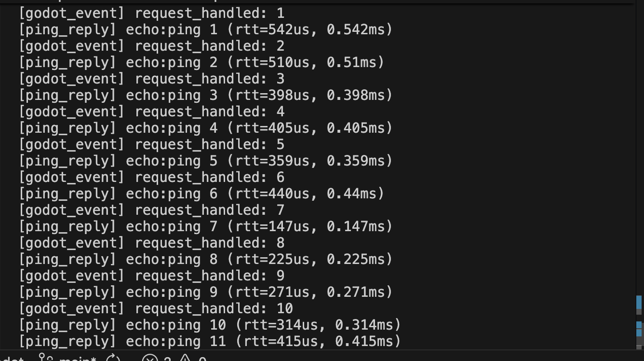Click the git branch icon in status bar
The width and height of the screenshot is (644, 361).
coord(45,359)
